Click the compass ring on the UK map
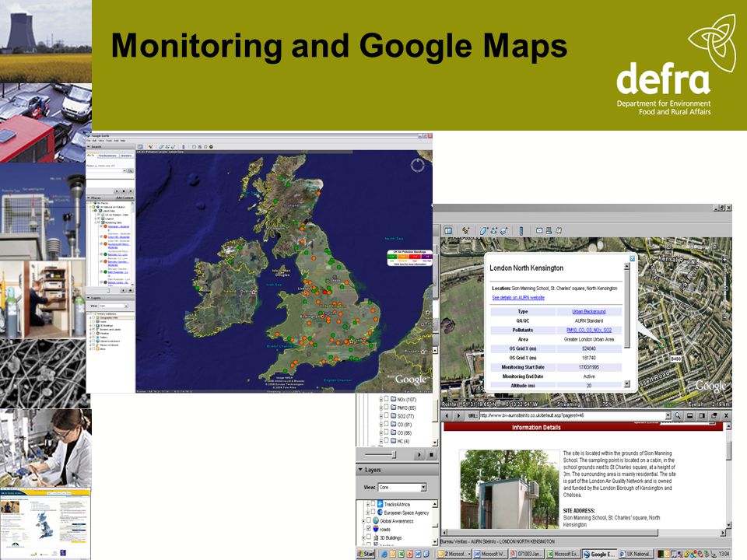Screen dimensions: 747x560 417,165
